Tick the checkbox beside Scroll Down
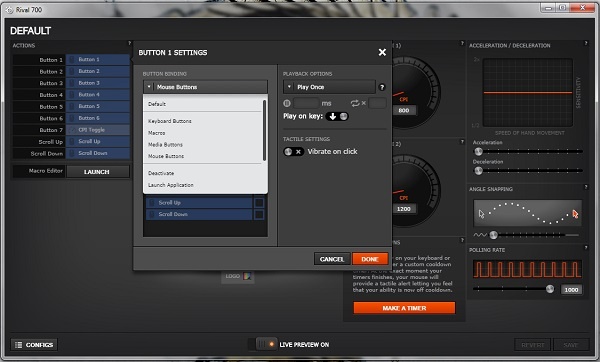The image size is (600, 362). (x=259, y=214)
